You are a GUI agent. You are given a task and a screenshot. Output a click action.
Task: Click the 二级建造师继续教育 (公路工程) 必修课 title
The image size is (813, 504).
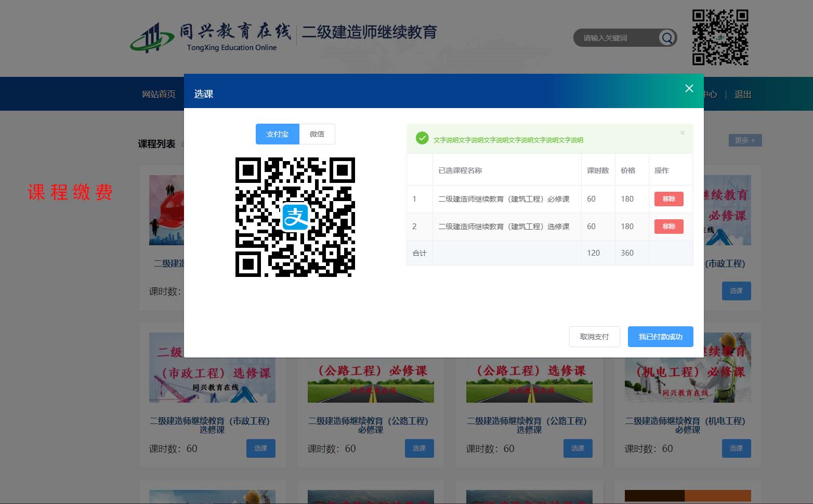[x=371, y=425]
